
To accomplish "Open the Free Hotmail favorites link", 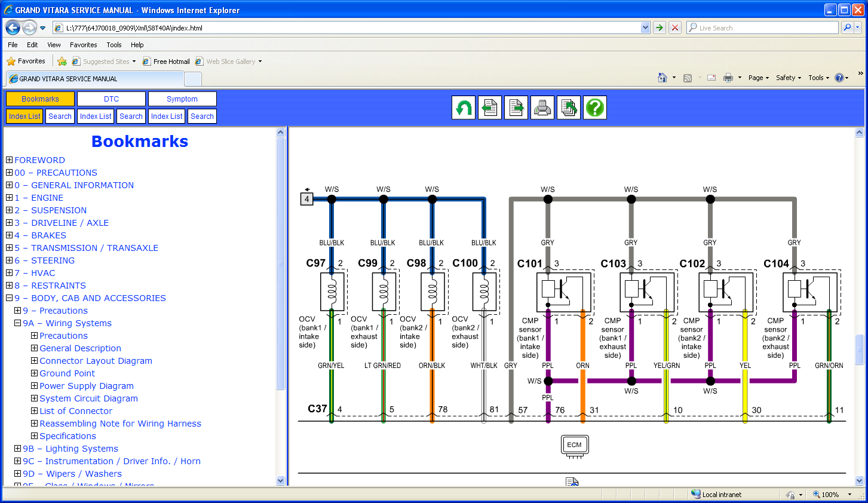I will click(166, 62).
